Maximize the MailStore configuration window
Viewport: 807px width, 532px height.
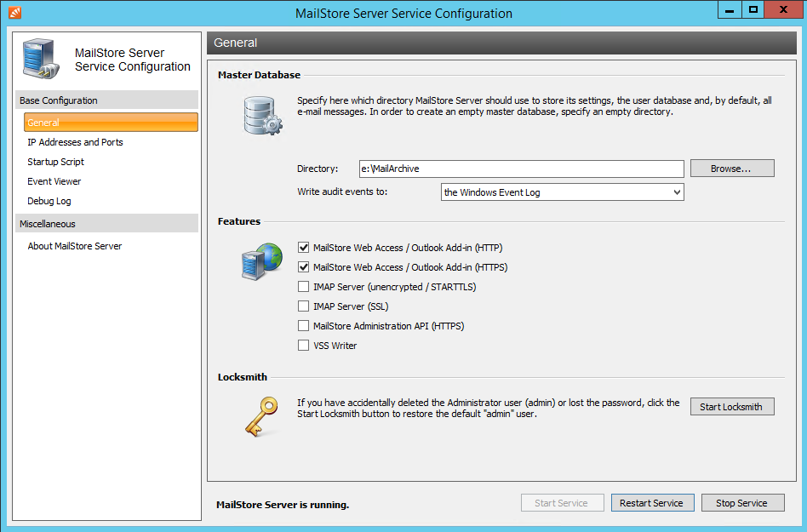click(753, 9)
